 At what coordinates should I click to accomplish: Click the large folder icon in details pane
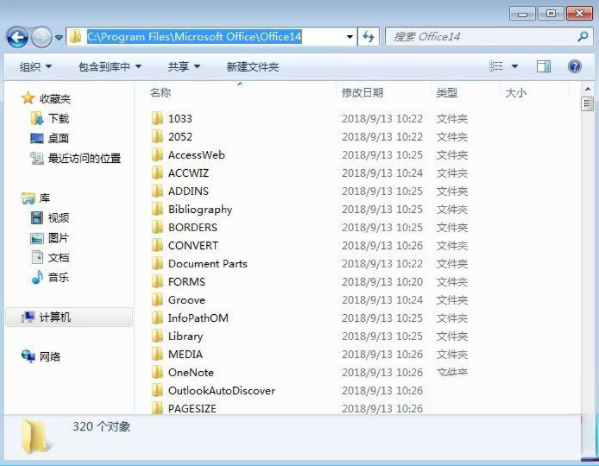click(x=35, y=437)
